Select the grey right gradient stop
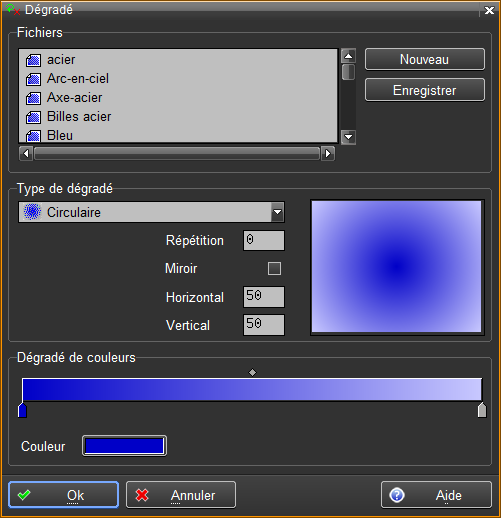501x518 pixels. [482, 410]
